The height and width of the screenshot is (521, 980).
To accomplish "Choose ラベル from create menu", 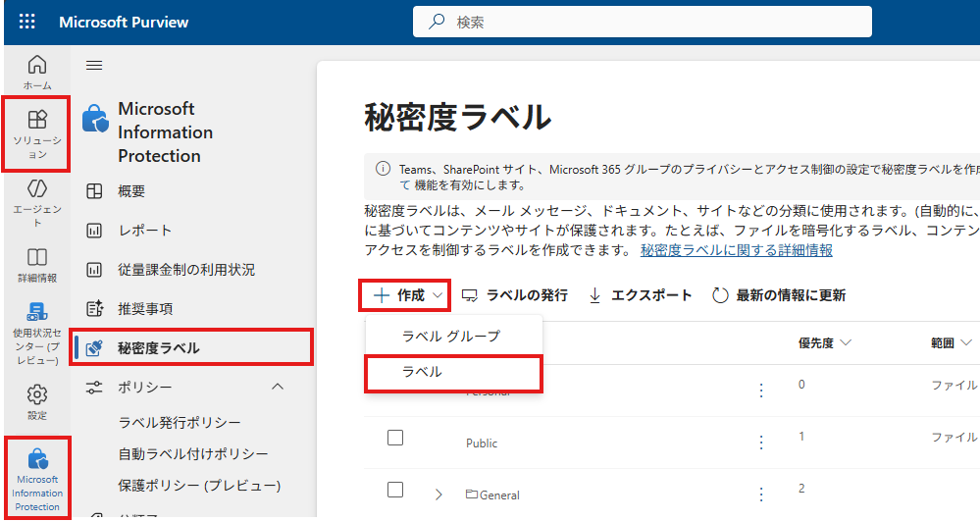I will pyautogui.click(x=454, y=374).
